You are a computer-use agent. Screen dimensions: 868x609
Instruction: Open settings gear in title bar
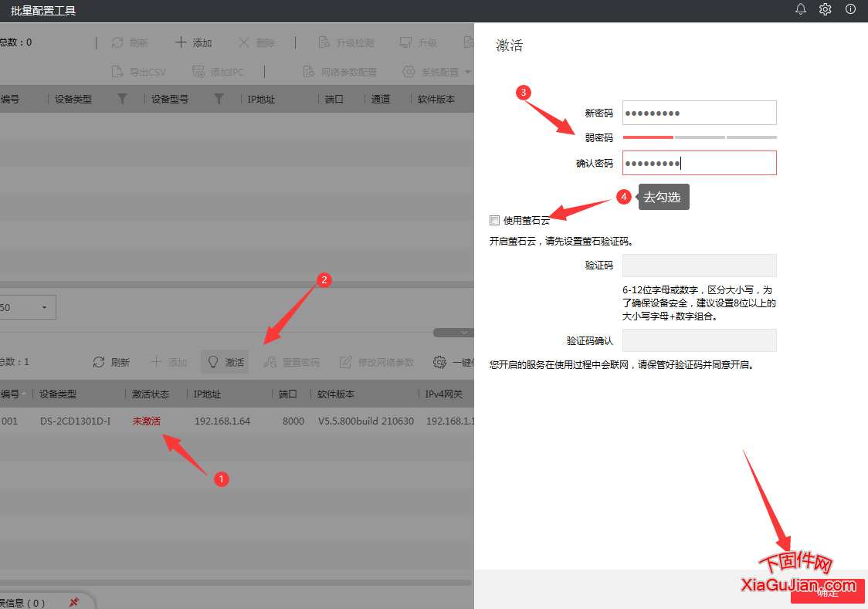826,8
